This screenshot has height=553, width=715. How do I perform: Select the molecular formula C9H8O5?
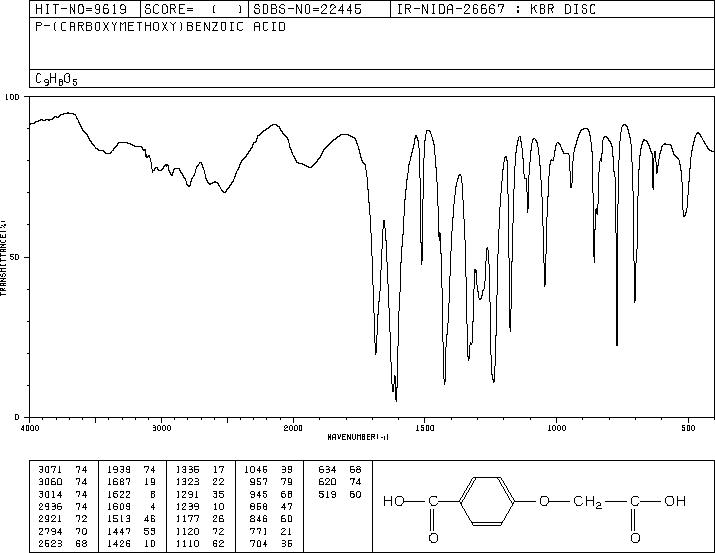coord(56,79)
